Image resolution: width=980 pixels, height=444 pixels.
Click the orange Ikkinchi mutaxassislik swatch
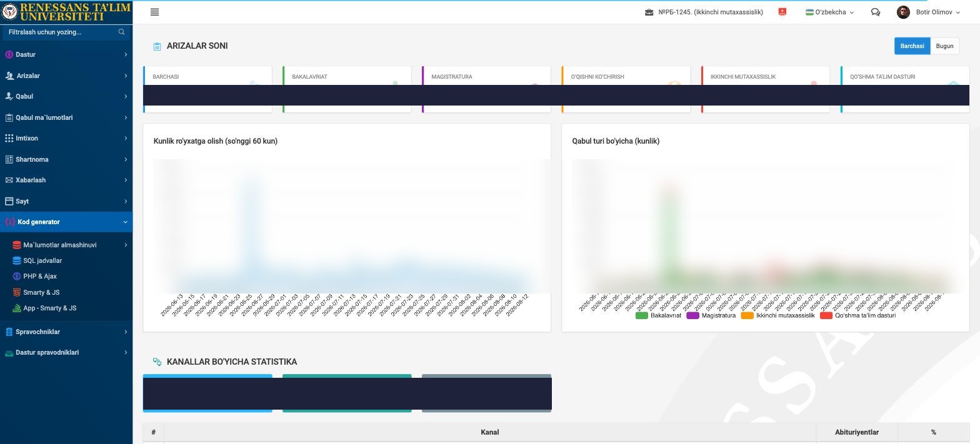click(747, 315)
